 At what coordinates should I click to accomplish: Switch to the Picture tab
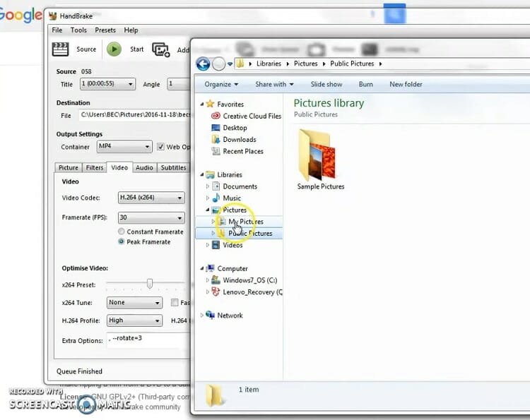(69, 167)
